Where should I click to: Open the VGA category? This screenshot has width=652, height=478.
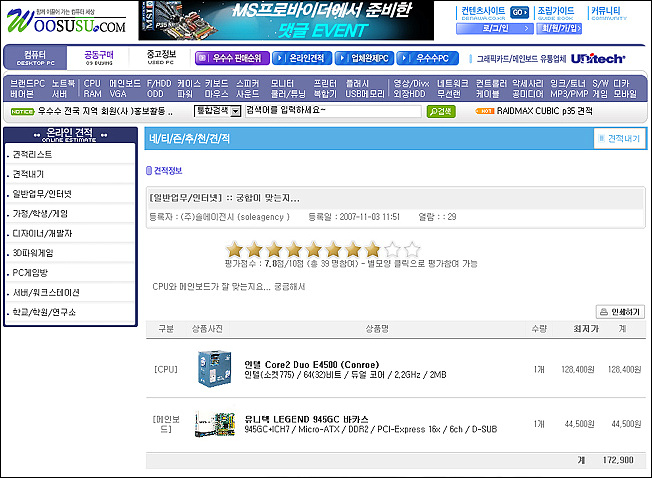(x=118, y=94)
